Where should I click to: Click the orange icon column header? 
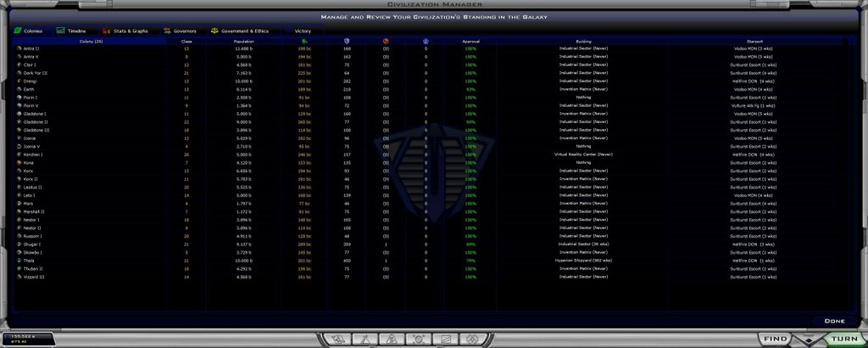pyautogui.click(x=386, y=41)
